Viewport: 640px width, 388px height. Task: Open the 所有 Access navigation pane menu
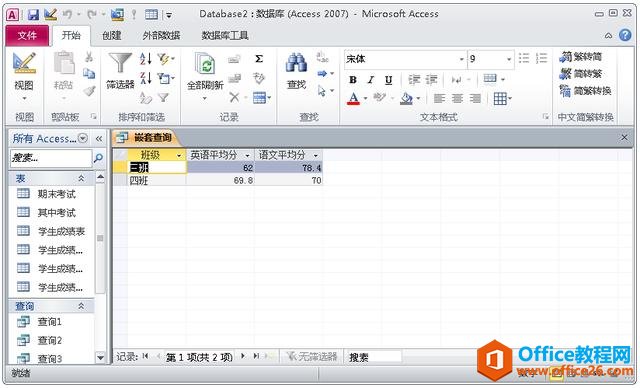[83, 138]
